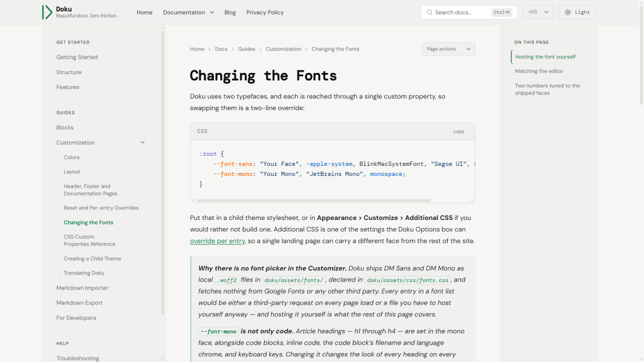
Task: Copy the CSS code block
Action: click(458, 131)
